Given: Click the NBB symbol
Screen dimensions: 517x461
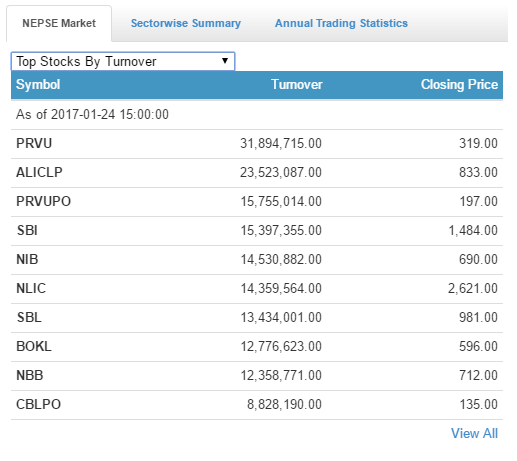Looking at the screenshot, I should coord(30,375).
